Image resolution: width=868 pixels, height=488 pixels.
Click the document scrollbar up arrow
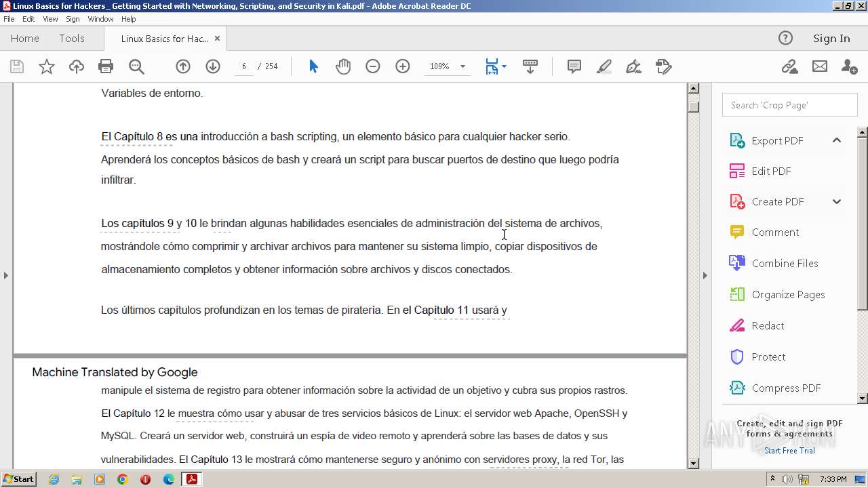(693, 88)
